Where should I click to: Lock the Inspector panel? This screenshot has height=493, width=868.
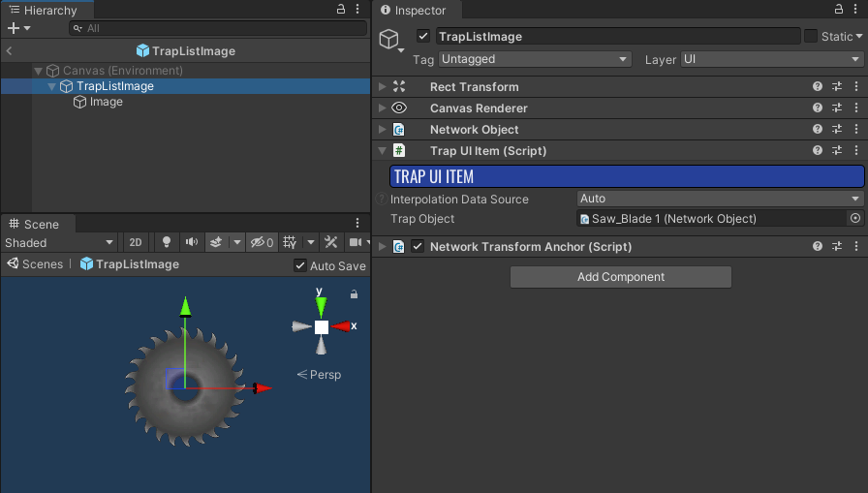point(839,9)
